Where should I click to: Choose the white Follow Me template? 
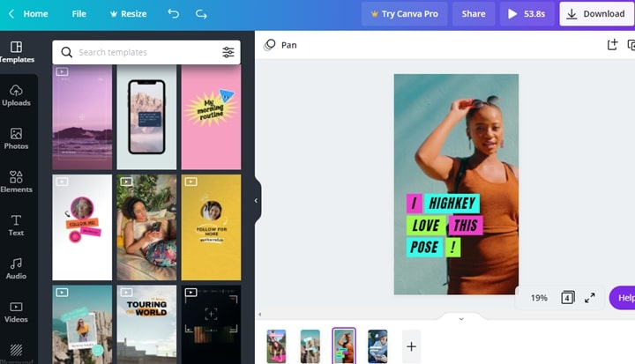coord(82,227)
